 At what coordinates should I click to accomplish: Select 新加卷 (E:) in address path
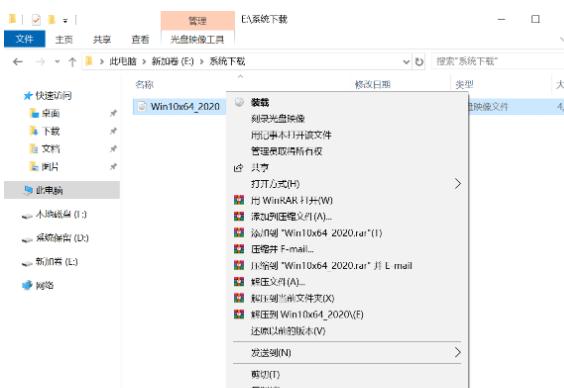(173, 61)
